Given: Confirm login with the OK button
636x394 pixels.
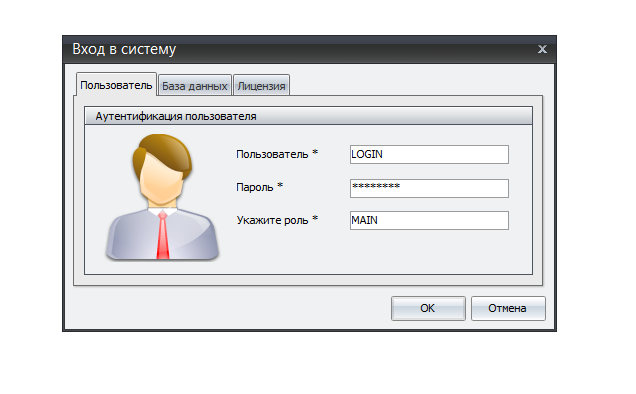Looking at the screenshot, I should 428,308.
